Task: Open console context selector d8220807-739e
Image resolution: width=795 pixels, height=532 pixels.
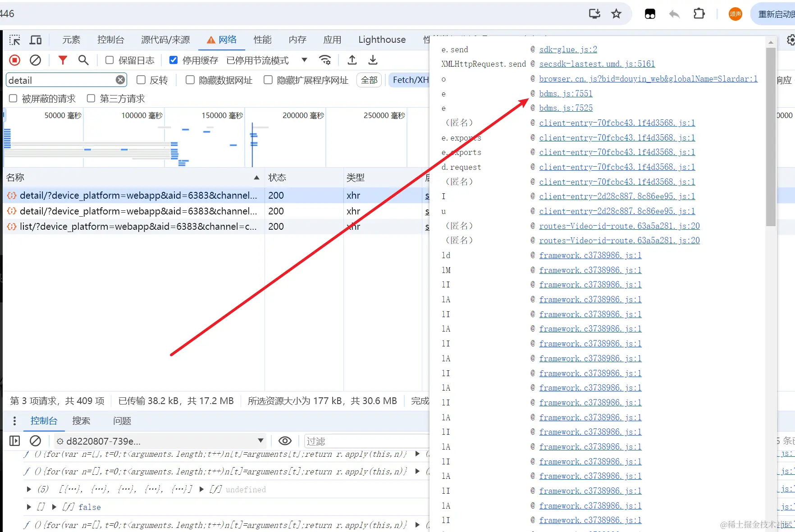Action: (160, 441)
